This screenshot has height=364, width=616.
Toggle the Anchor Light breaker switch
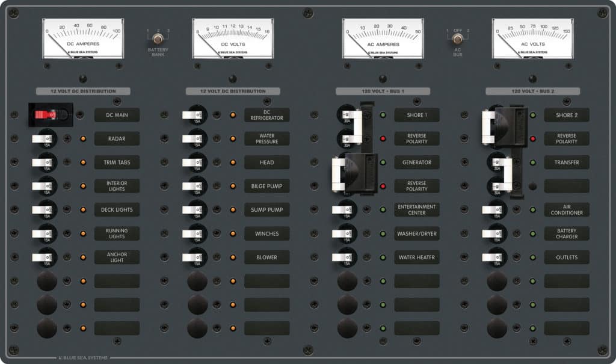click(x=43, y=258)
